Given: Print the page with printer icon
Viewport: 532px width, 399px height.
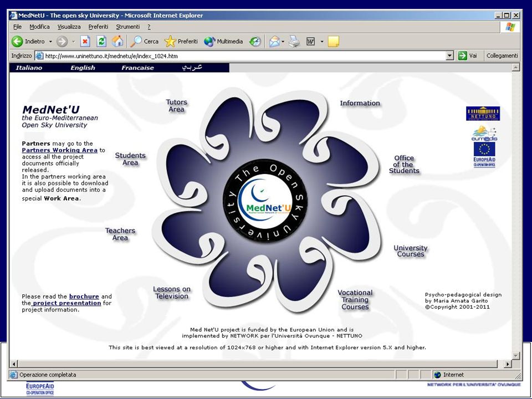Looking at the screenshot, I should (x=294, y=42).
